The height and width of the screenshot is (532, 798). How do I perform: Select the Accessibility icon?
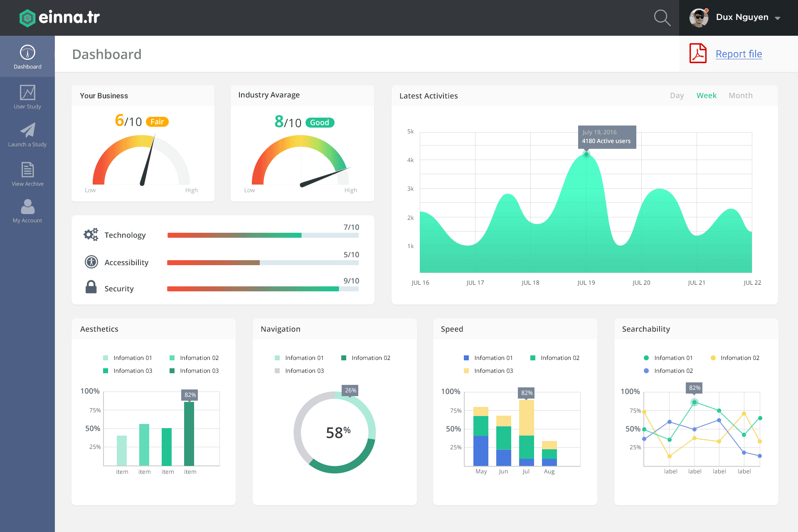click(x=91, y=261)
